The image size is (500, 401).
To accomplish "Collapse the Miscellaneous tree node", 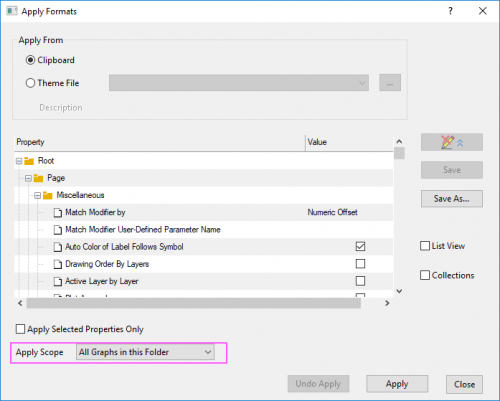I will 38,195.
